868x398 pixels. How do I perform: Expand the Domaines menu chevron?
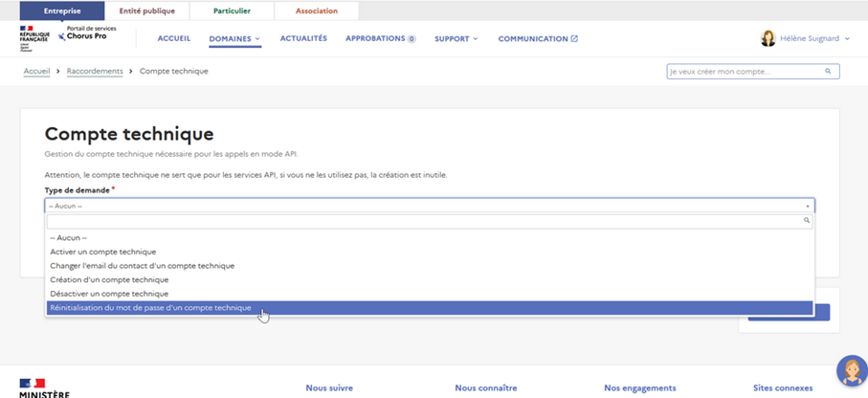(x=257, y=39)
